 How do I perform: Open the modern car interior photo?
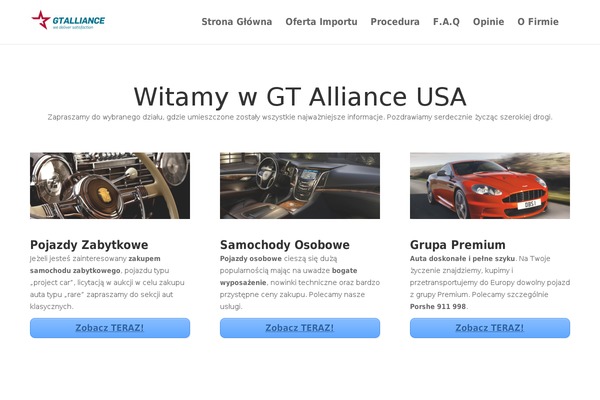click(300, 186)
